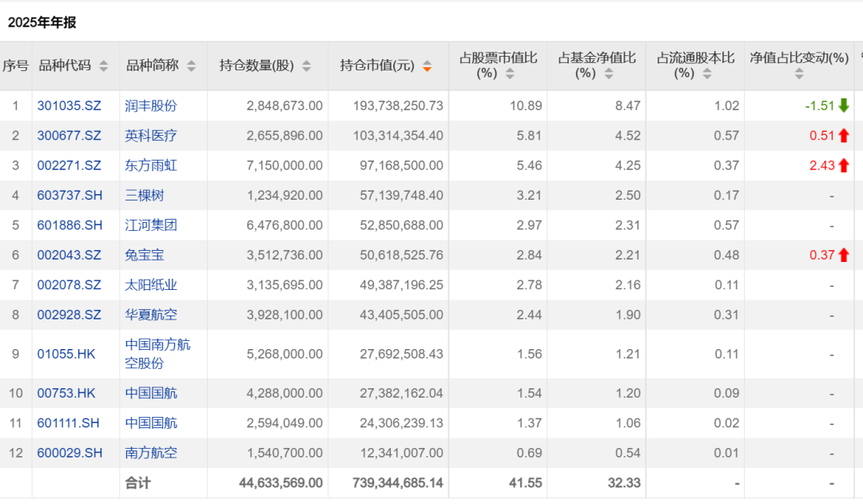Click red up arrow beside 0.37
863x504 pixels.
[844, 255]
